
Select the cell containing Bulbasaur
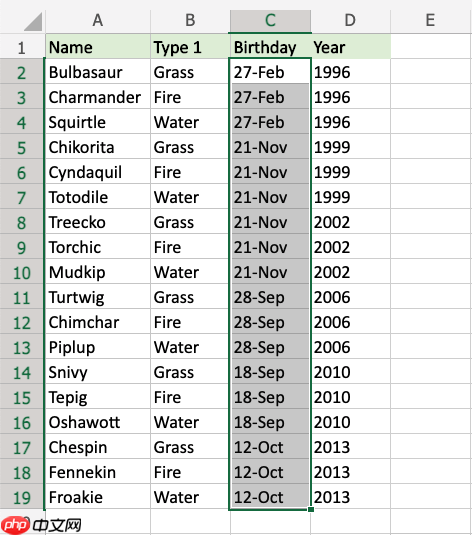(x=98, y=72)
